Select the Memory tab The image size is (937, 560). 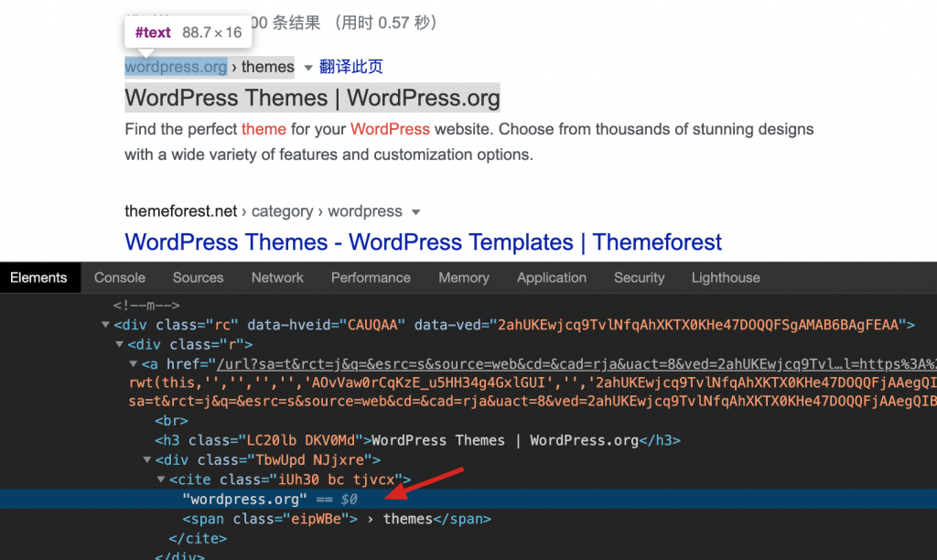pyautogui.click(x=463, y=277)
